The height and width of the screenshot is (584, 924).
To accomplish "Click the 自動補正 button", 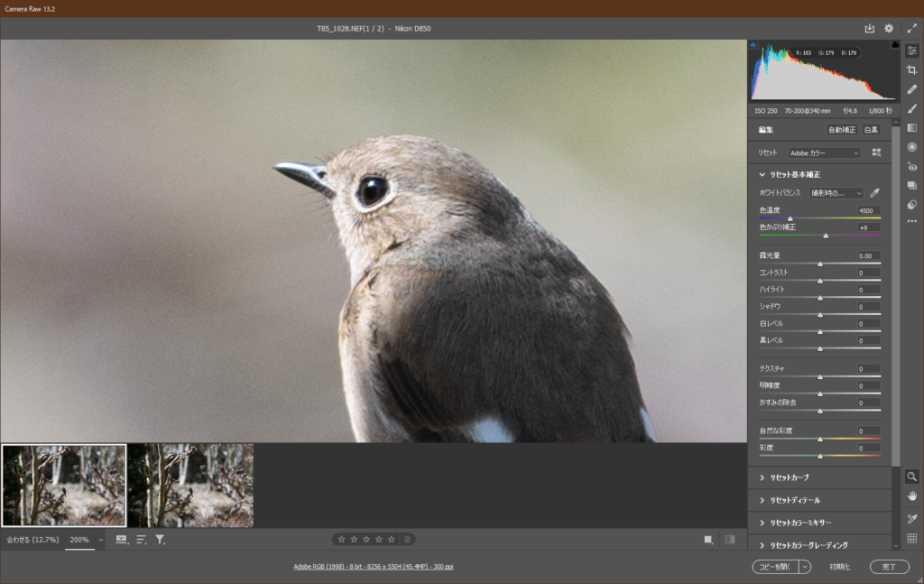I will point(841,130).
